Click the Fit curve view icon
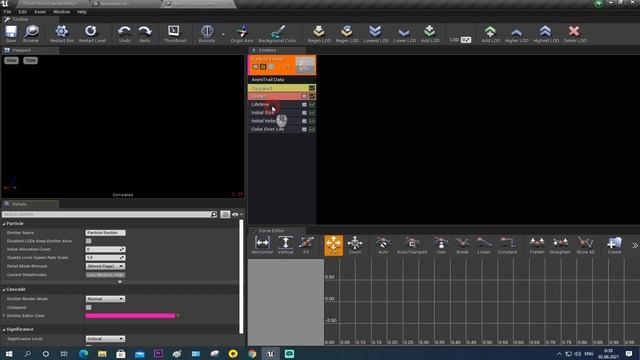The width and height of the screenshot is (640, 360). [306, 245]
